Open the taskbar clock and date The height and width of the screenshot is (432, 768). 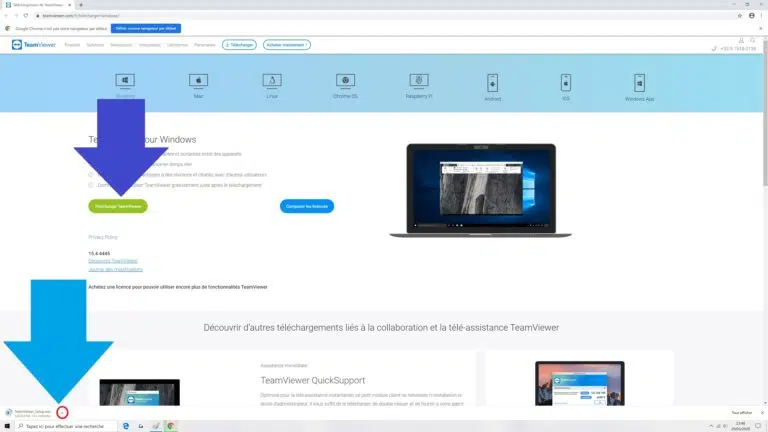pyautogui.click(x=741, y=426)
